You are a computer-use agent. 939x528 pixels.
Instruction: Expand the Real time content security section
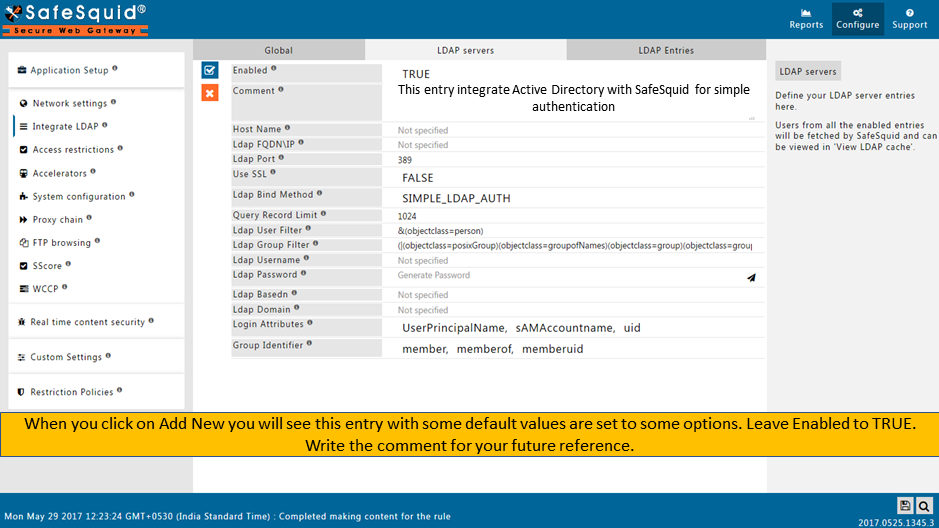click(88, 322)
